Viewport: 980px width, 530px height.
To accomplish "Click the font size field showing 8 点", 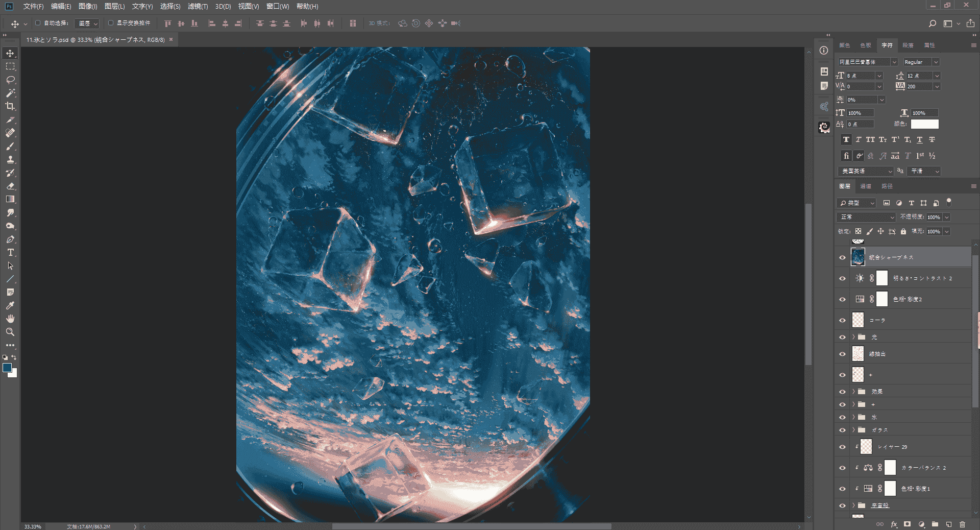I will (x=861, y=76).
